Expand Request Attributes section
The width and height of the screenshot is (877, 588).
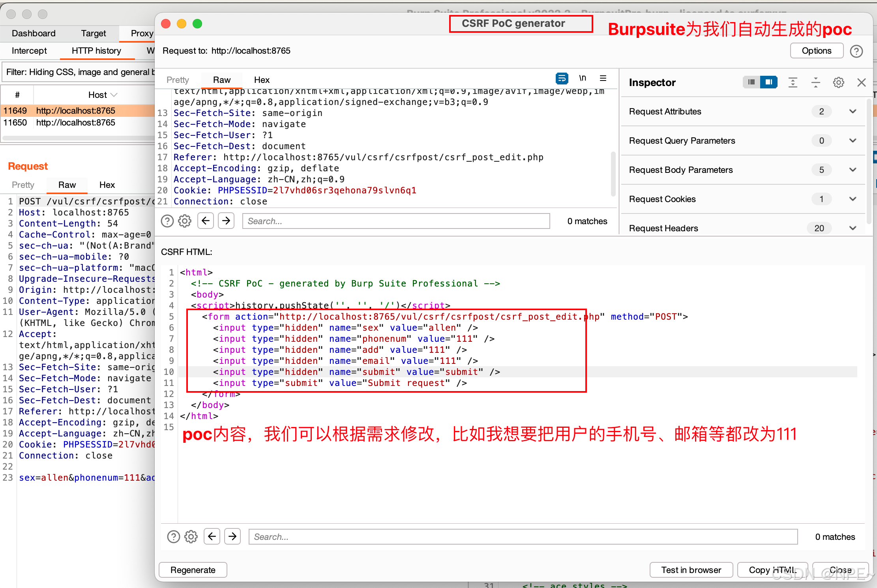[x=853, y=112]
